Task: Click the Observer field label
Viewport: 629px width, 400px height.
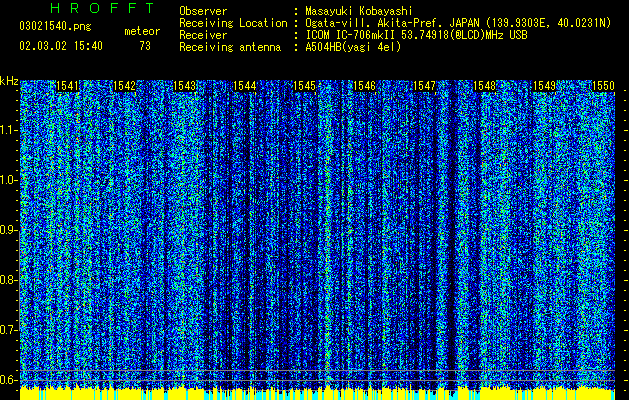Action: (203, 12)
